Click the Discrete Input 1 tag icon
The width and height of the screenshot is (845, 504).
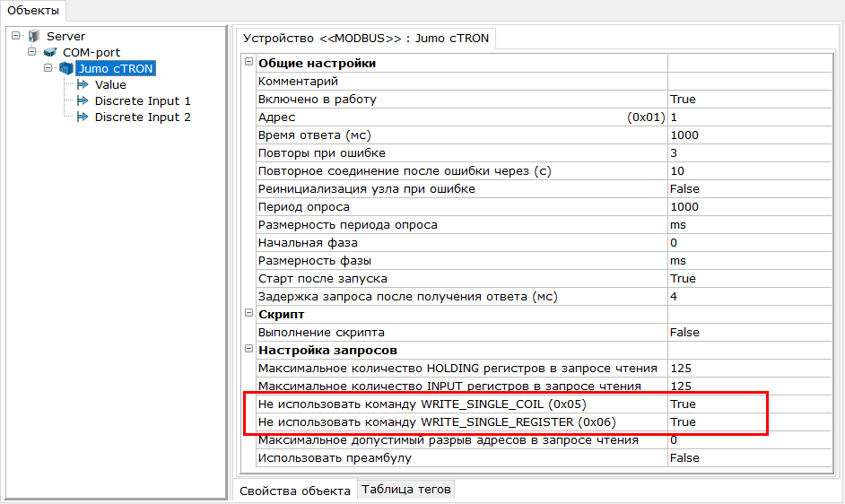[83, 100]
